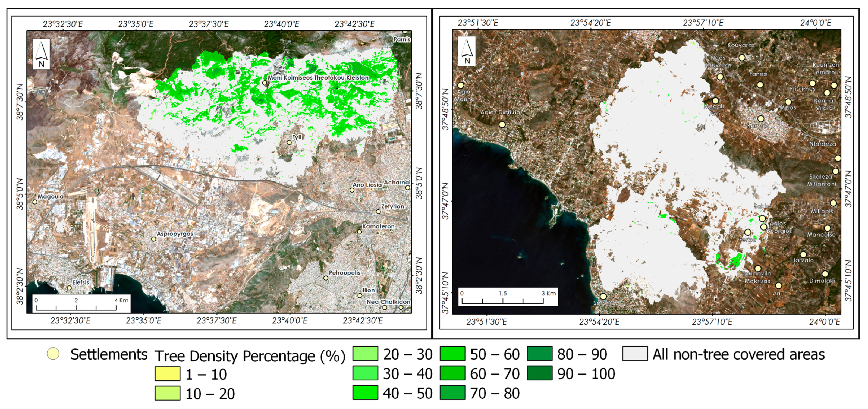Click the Magoula settlement marker
868x409 pixels.
35,202
